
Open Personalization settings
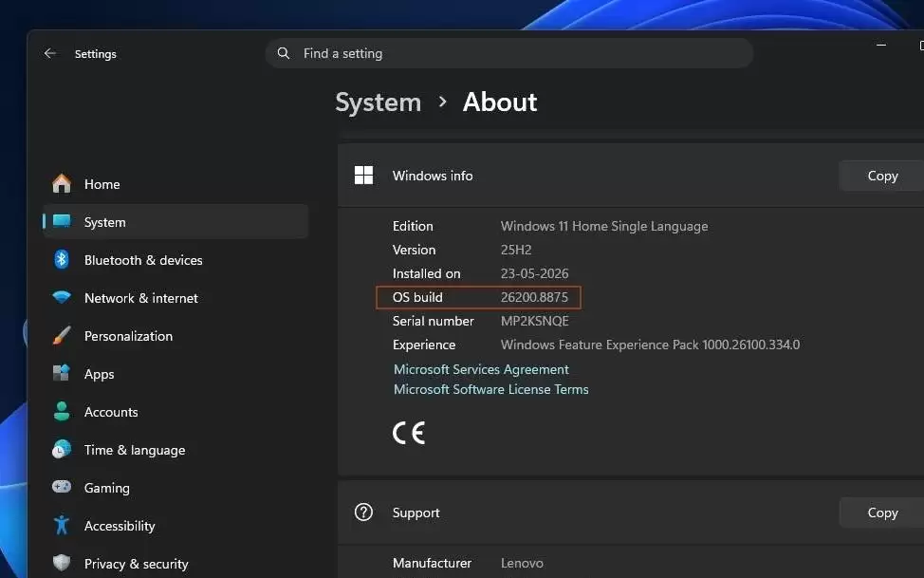[176, 336]
